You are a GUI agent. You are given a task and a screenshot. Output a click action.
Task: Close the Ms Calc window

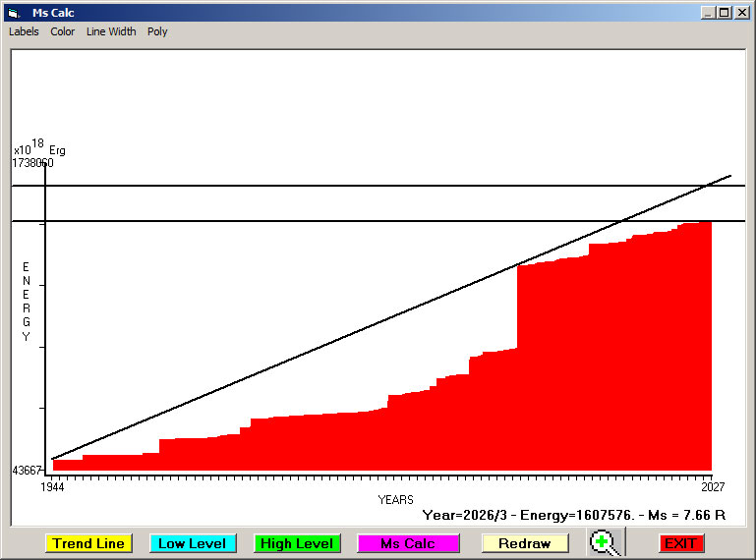pos(741,13)
